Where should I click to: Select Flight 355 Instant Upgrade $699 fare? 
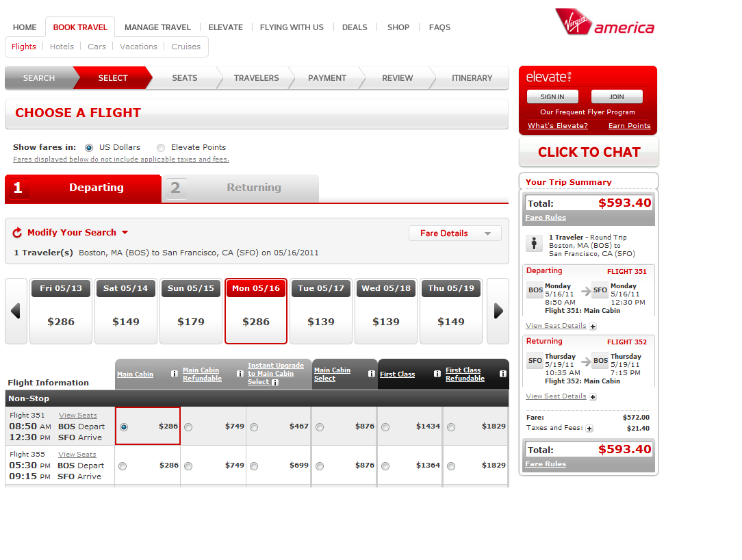pyautogui.click(x=254, y=466)
